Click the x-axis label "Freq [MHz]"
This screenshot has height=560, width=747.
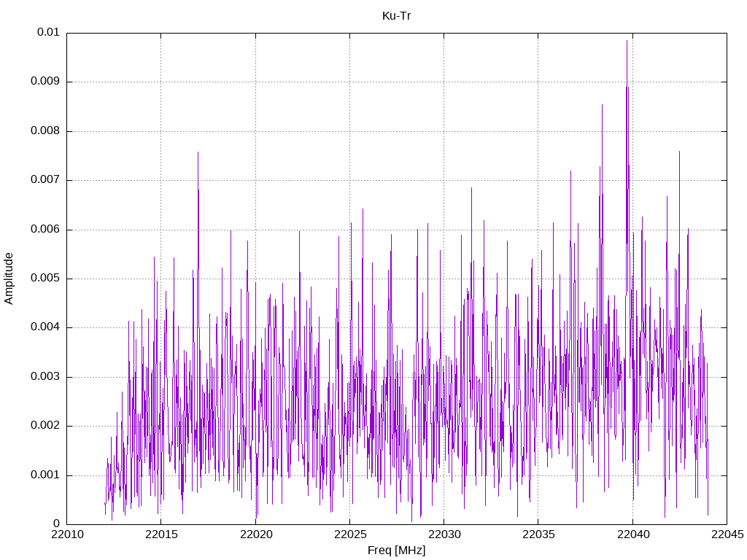click(x=396, y=551)
